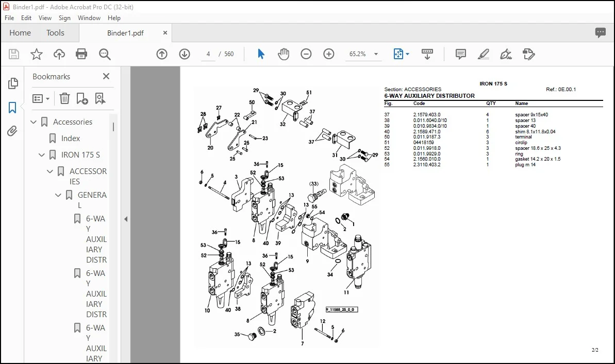Delete the selected bookmark

click(64, 98)
